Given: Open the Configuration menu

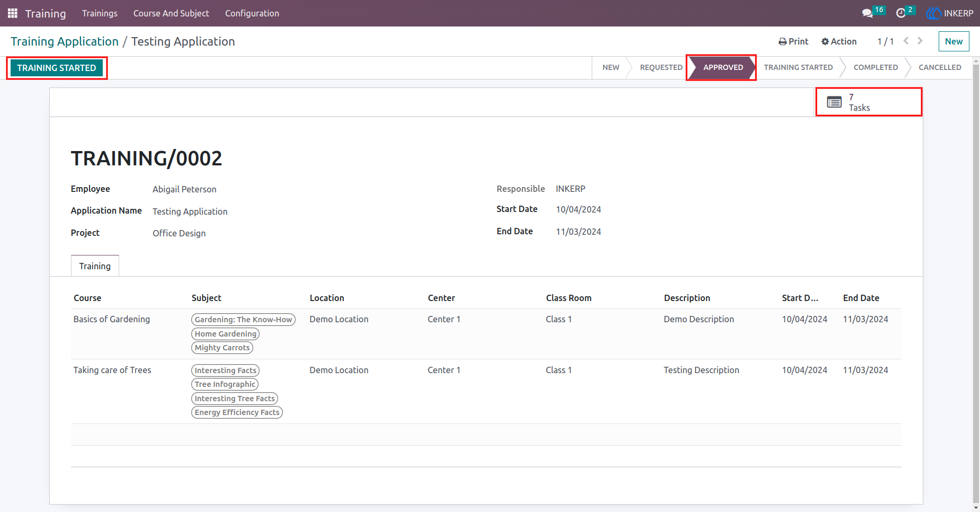Looking at the screenshot, I should [252, 13].
